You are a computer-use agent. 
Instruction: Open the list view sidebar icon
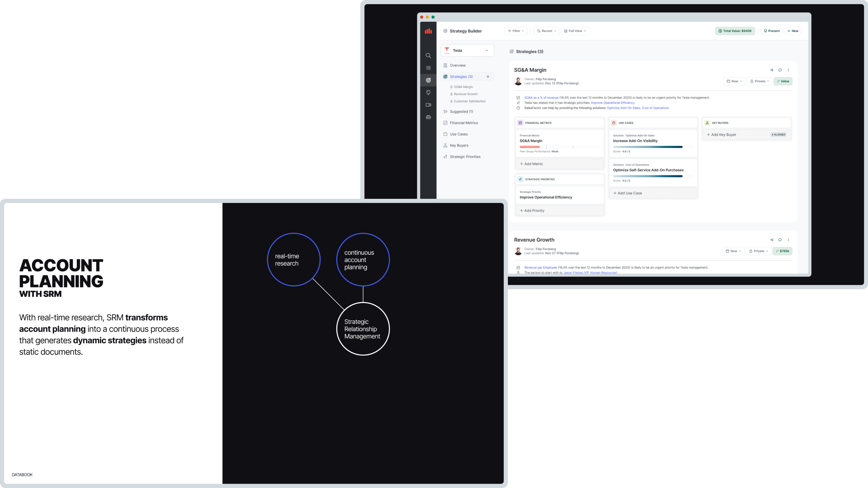(428, 68)
